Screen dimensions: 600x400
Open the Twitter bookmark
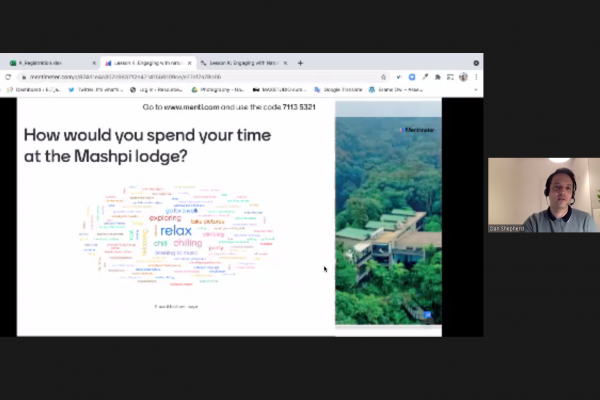[96, 90]
